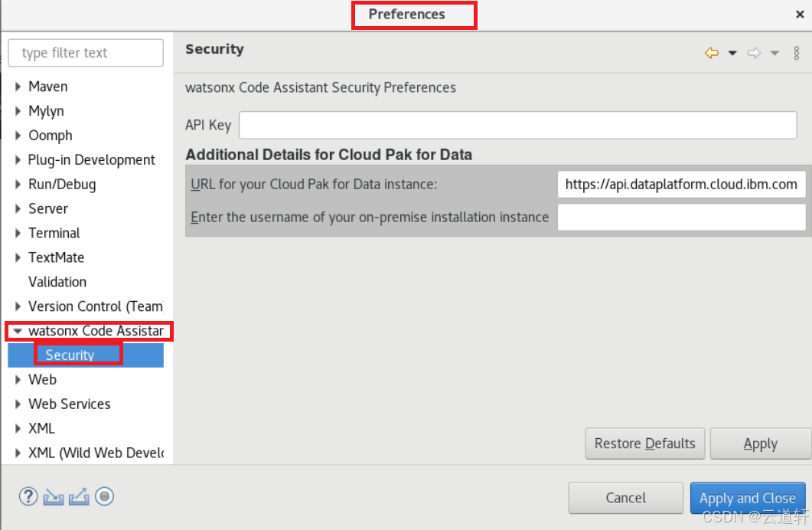The image size is (812, 530).
Task: Focus the API Key input field
Action: point(517,125)
